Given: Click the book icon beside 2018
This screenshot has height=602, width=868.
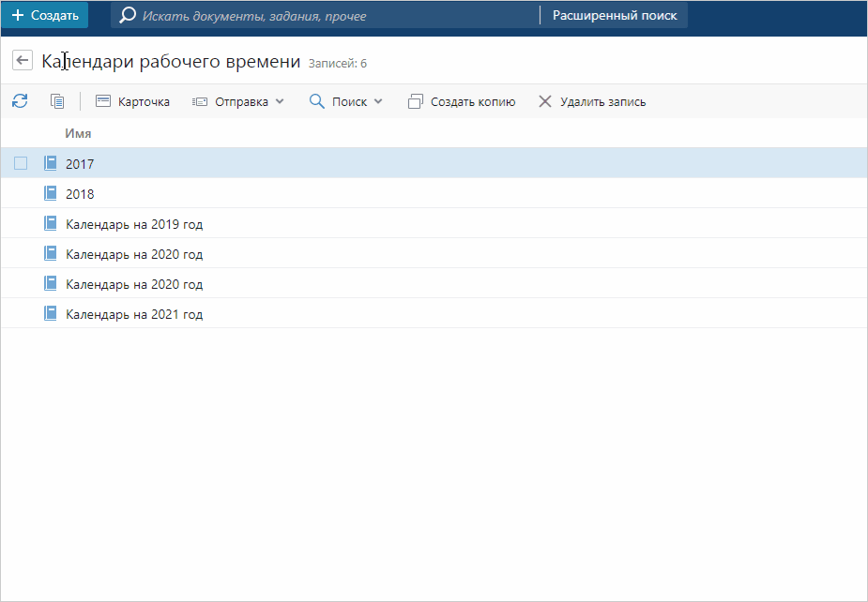Looking at the screenshot, I should [x=51, y=194].
